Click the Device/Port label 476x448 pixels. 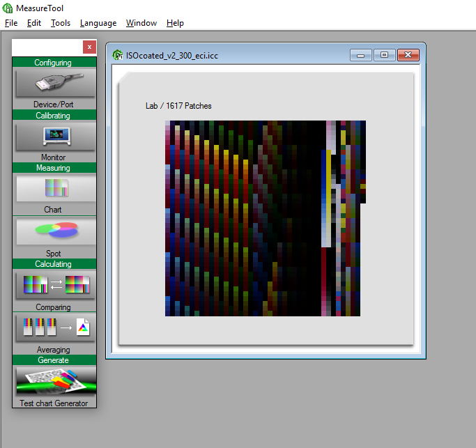pos(54,105)
